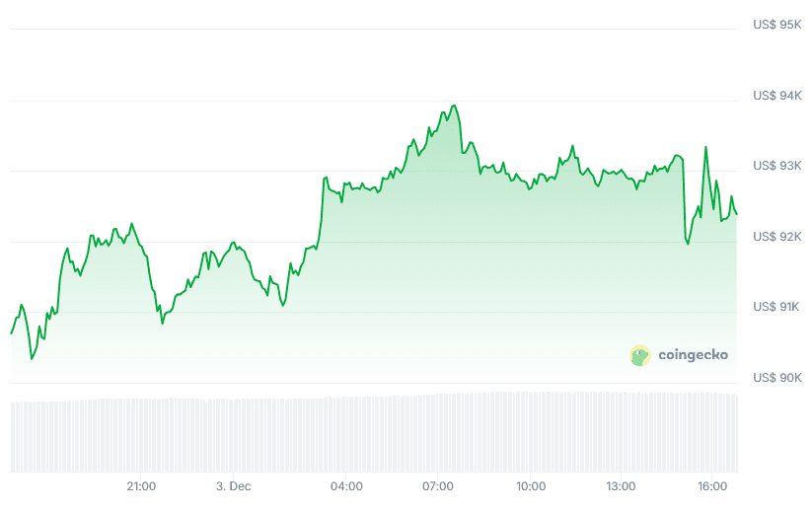
Task: Click the leftmost start of the price line
Action: point(11,333)
